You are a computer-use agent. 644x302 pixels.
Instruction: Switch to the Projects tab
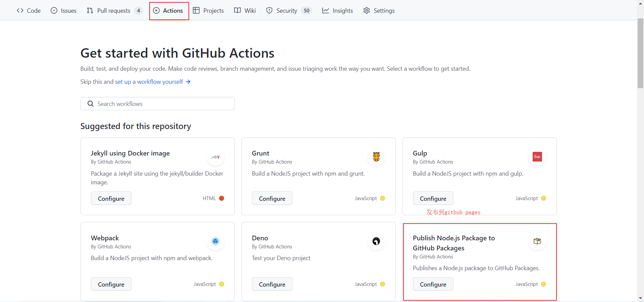(208, 11)
